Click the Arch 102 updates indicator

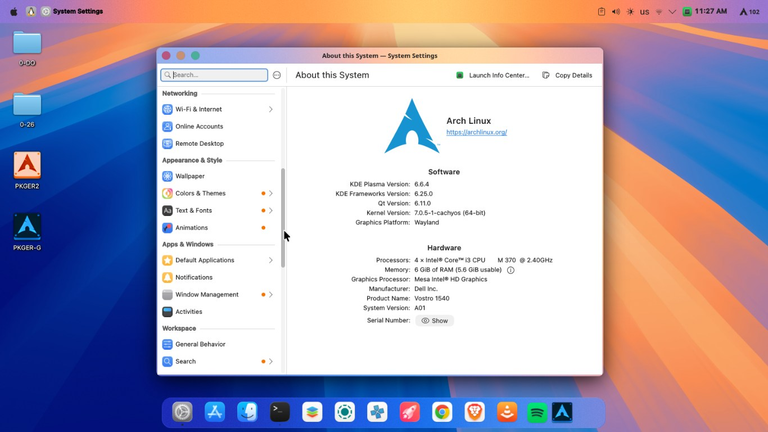[x=749, y=12]
